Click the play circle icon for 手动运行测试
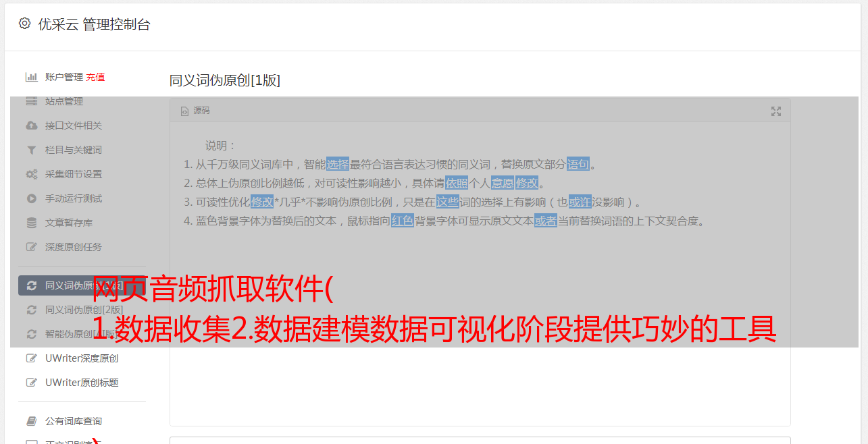Image resolution: width=868 pixels, height=444 pixels. click(x=31, y=198)
